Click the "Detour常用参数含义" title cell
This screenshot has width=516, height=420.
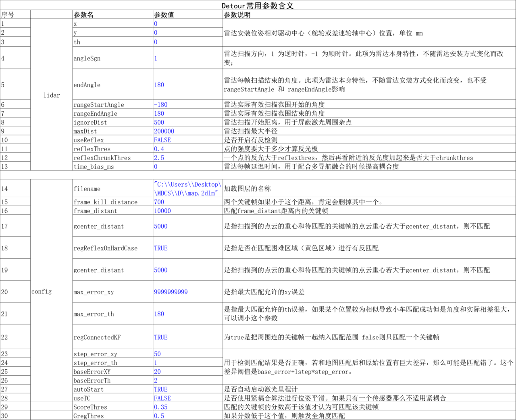point(258,5)
